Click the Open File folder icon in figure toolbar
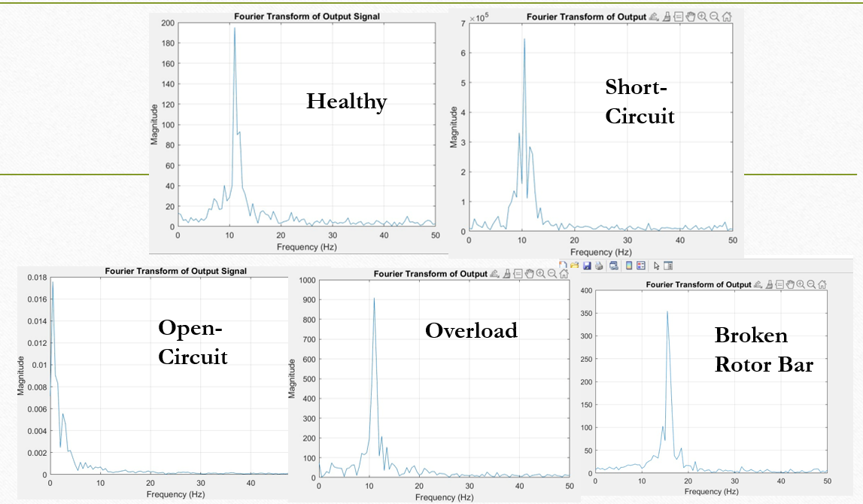Image resolution: width=863 pixels, height=504 pixels. [575, 266]
